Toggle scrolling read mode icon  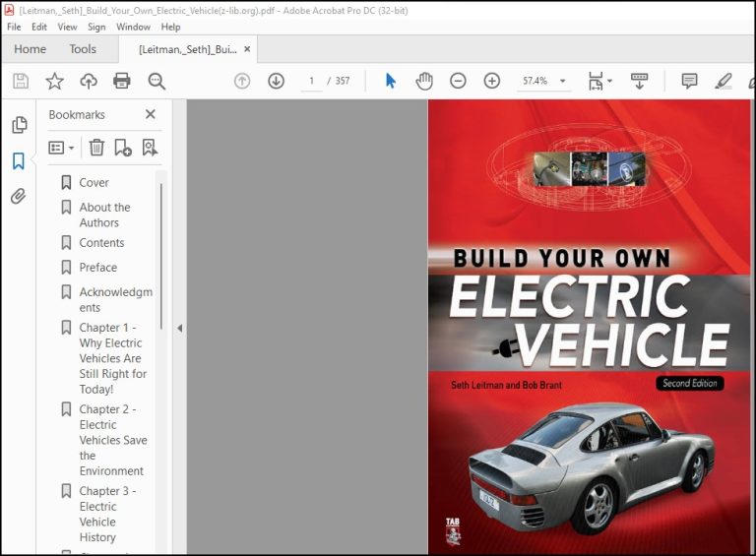(639, 81)
